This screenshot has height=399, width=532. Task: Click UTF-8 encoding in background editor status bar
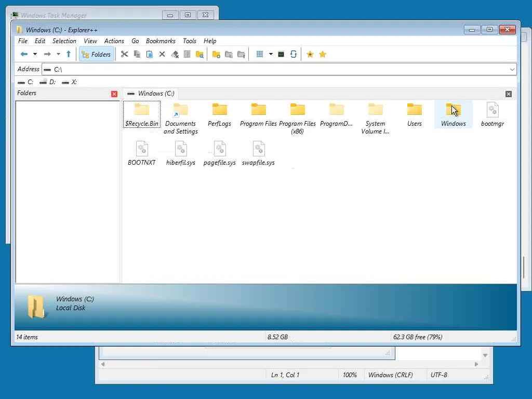[x=438, y=375]
